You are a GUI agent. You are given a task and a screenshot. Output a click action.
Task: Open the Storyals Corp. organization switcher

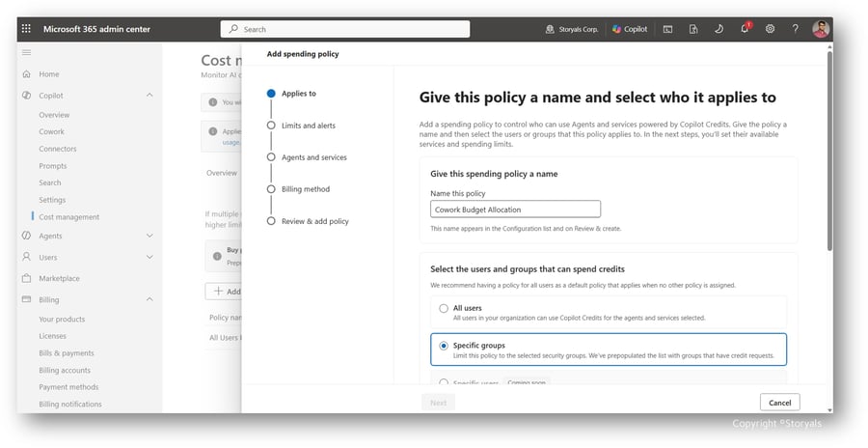572,29
